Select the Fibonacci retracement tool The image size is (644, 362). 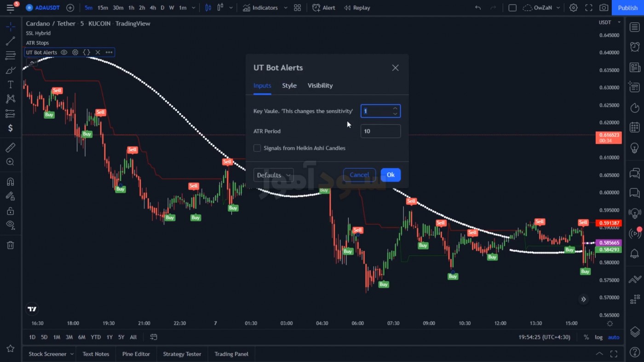pos(10,56)
